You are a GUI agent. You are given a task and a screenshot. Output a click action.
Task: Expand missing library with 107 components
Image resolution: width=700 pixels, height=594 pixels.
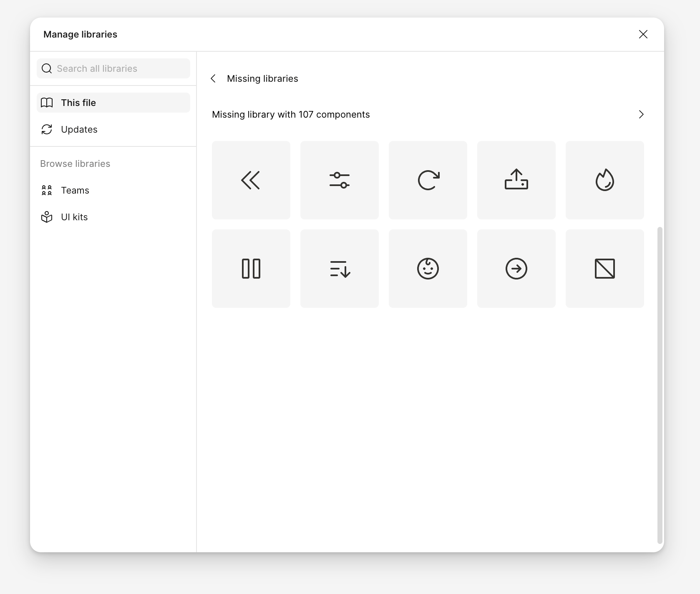click(x=641, y=114)
